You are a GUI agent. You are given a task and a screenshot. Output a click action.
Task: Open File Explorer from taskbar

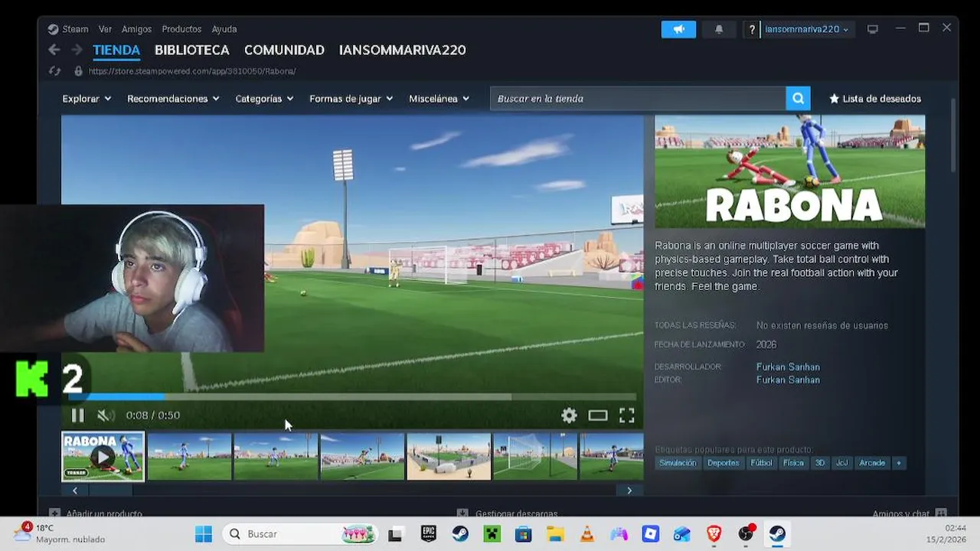coord(555,534)
